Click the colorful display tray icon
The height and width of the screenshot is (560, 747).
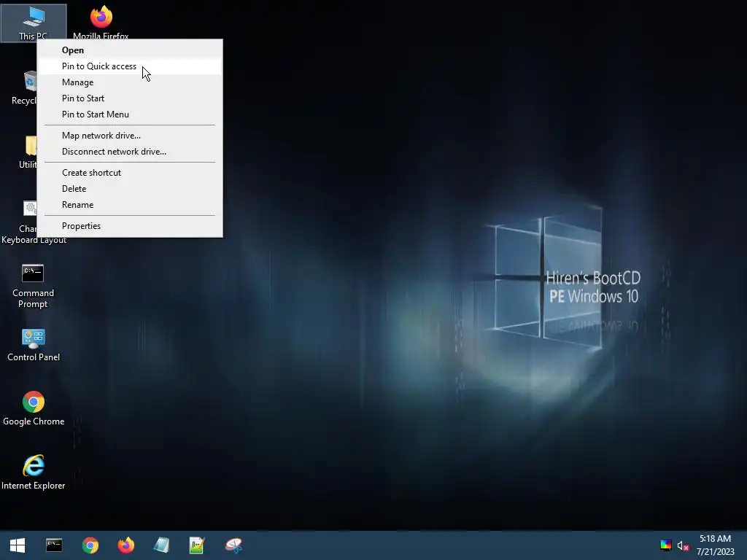pos(666,545)
